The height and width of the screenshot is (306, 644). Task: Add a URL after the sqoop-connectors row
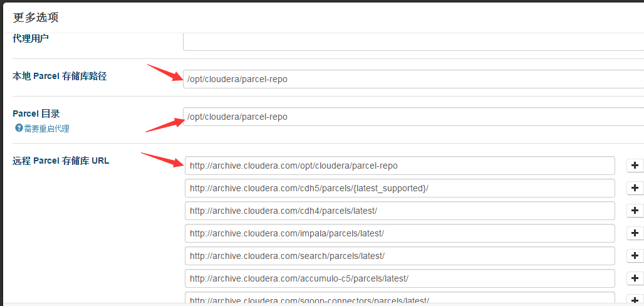pyautogui.click(x=635, y=300)
